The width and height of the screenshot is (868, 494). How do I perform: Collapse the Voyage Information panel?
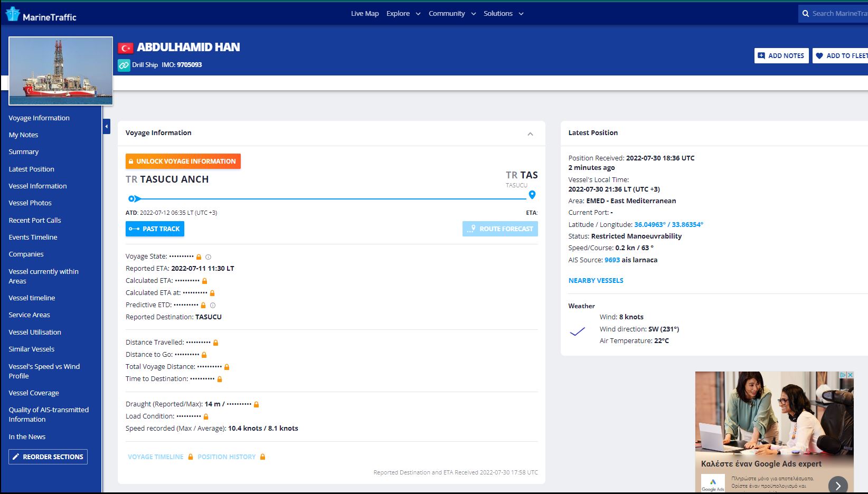530,134
